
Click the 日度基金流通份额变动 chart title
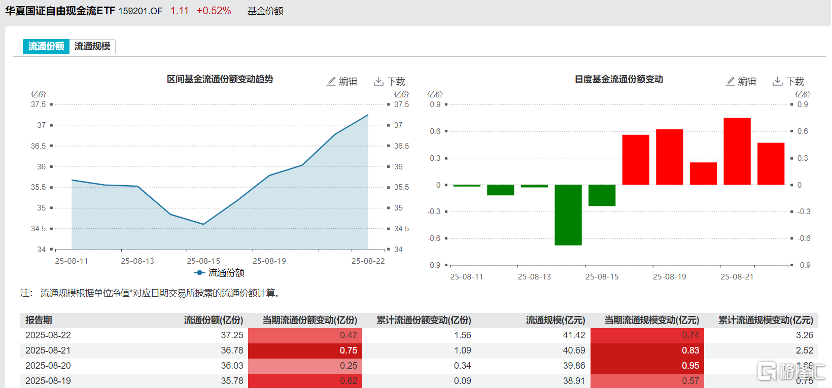tap(619, 79)
